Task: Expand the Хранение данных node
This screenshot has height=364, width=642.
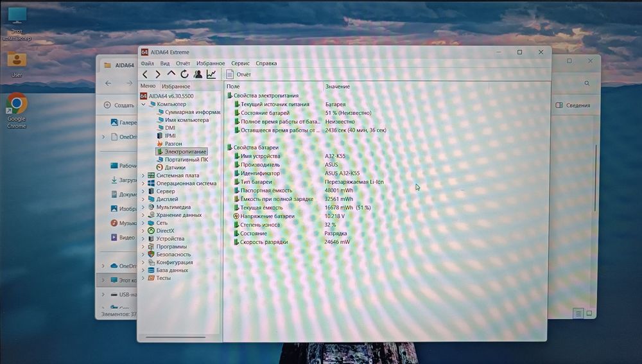Action: [143, 215]
